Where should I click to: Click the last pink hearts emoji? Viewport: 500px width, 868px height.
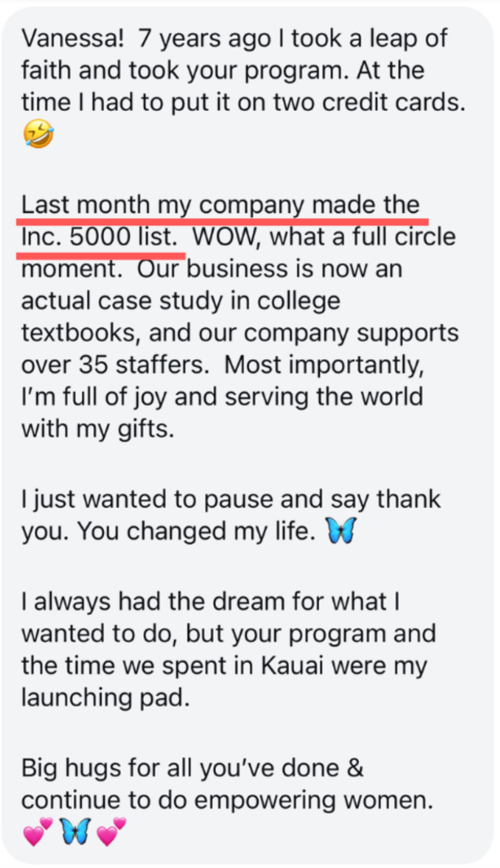111,831
